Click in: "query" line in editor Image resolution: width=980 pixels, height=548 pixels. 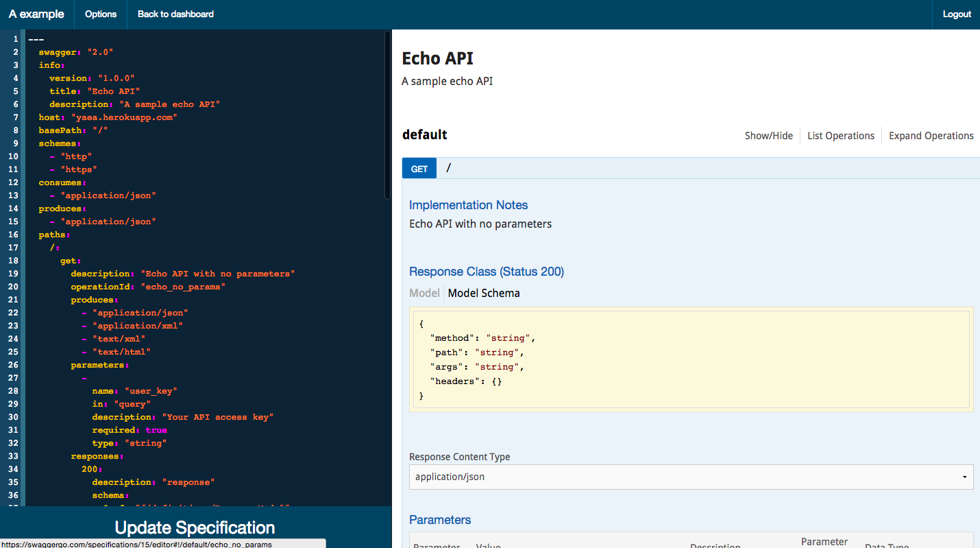pyautogui.click(x=121, y=404)
